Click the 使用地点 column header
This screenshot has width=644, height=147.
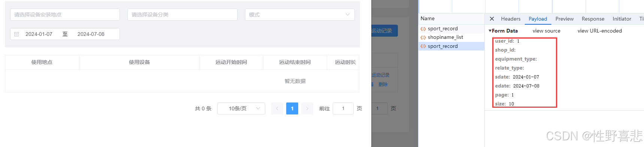point(42,62)
